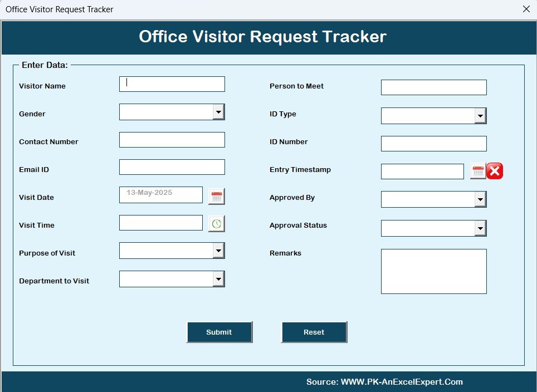Image resolution: width=537 pixels, height=392 pixels.
Task: Open the Department to Visit dropdown
Action: [x=218, y=279]
